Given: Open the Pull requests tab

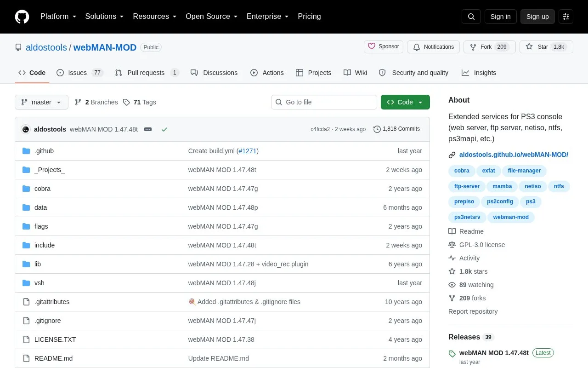Looking at the screenshot, I should [147, 73].
